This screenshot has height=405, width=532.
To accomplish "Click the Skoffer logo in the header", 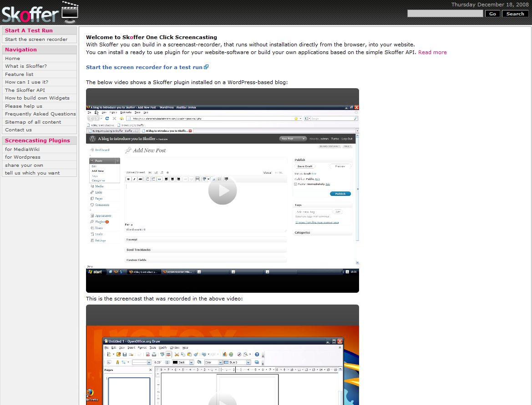I will click(x=40, y=13).
